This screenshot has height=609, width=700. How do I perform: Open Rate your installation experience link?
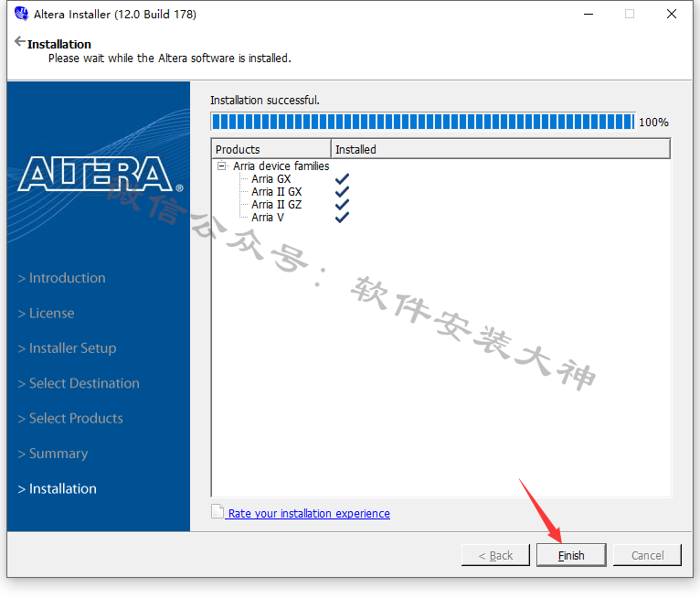click(309, 513)
